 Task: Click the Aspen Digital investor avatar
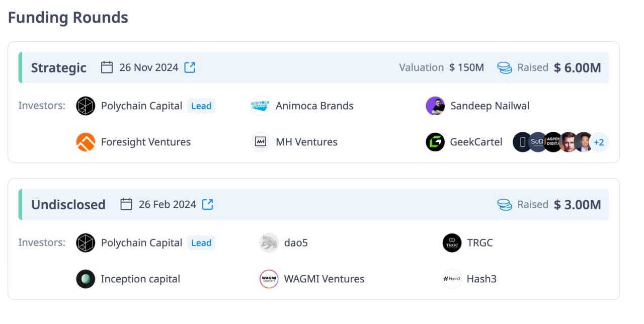click(x=553, y=142)
